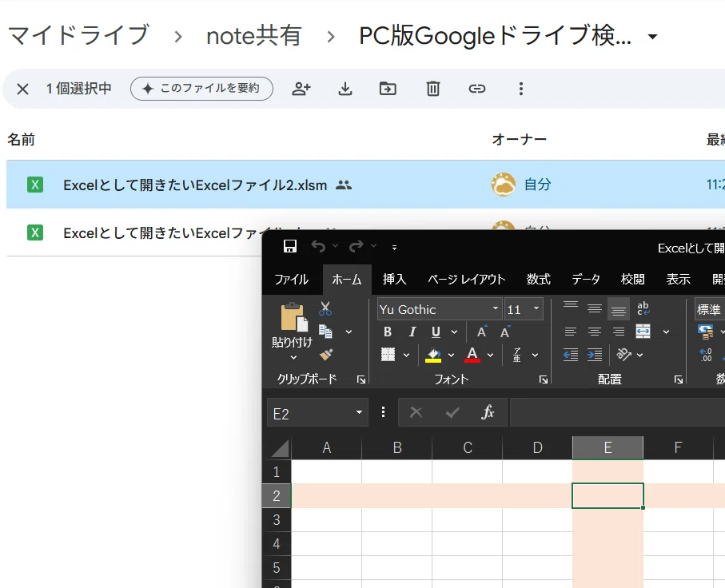Align text to bottom of cell
The width and height of the screenshot is (725, 588).
(619, 308)
